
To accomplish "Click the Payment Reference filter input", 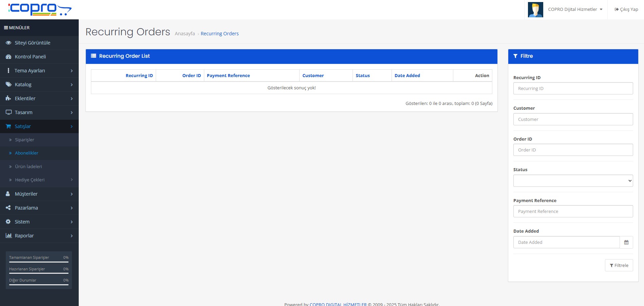I will (573, 212).
